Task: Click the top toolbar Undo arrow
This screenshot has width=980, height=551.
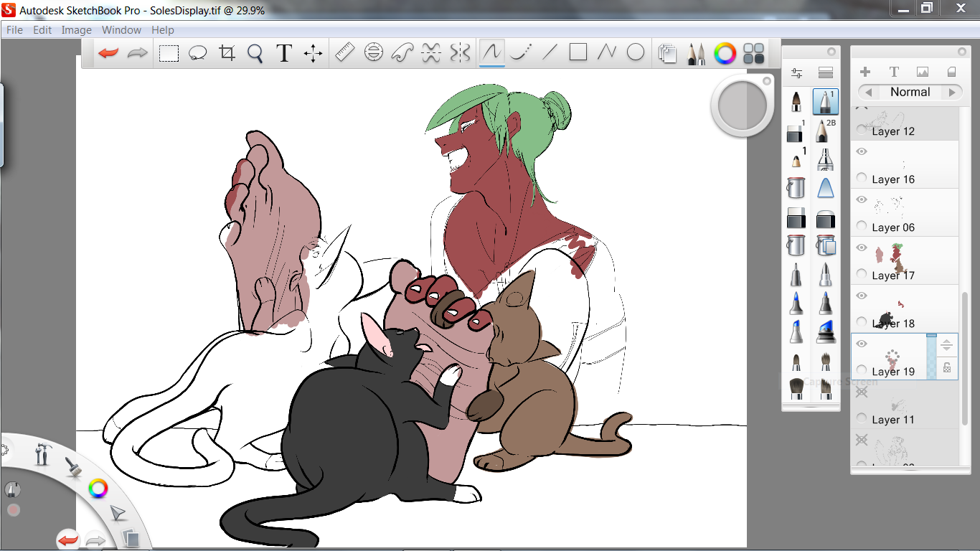Action: pyautogui.click(x=108, y=53)
